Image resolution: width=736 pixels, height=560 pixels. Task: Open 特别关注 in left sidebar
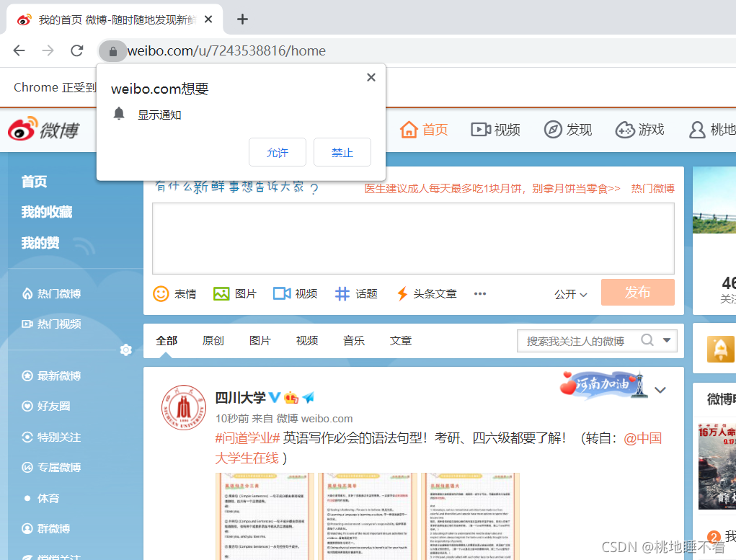point(52,437)
